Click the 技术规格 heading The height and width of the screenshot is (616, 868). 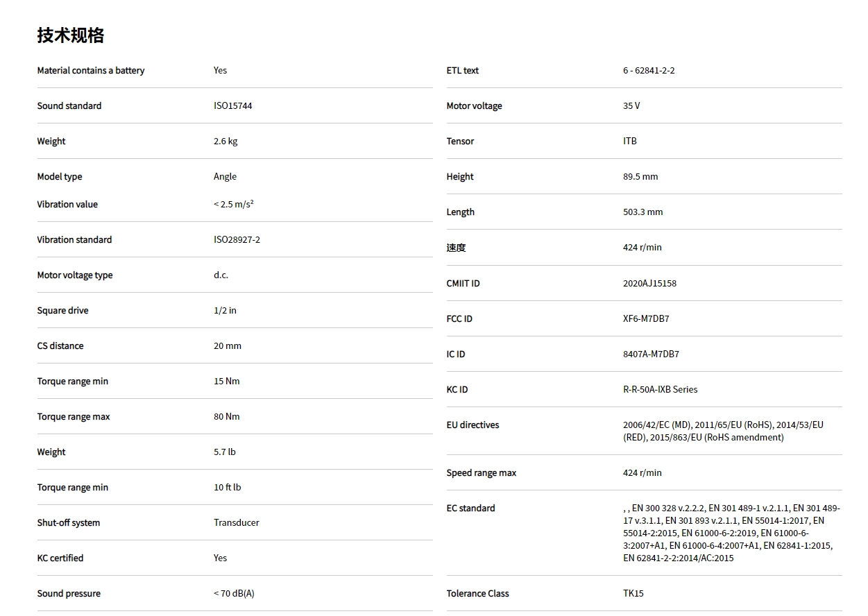tap(71, 35)
